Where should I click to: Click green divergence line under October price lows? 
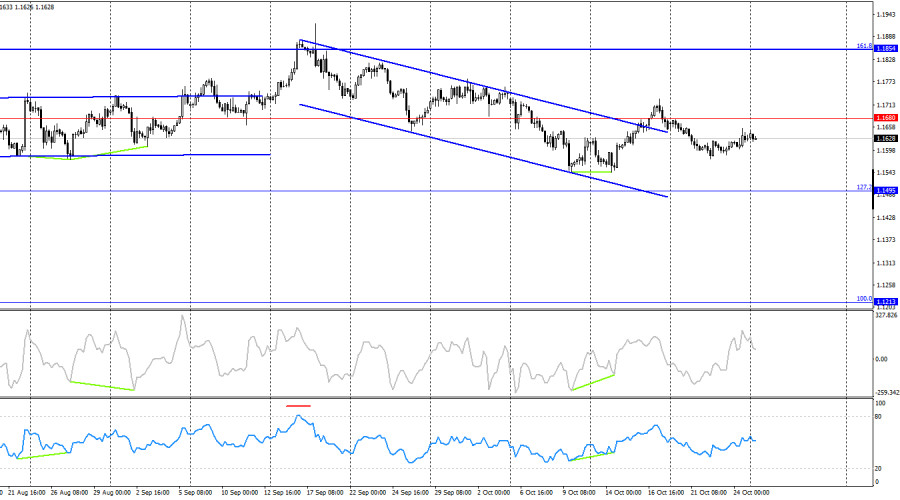591,172
